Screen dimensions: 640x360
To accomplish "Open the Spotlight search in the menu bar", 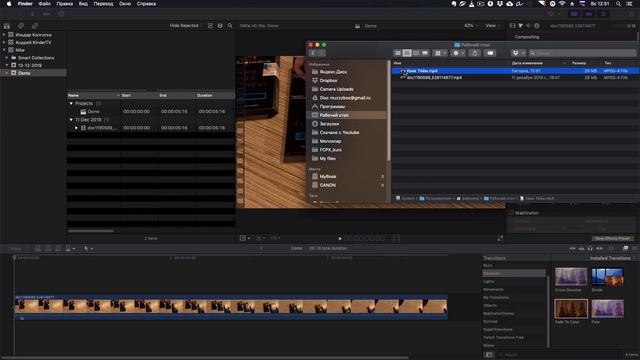I will (619, 4).
